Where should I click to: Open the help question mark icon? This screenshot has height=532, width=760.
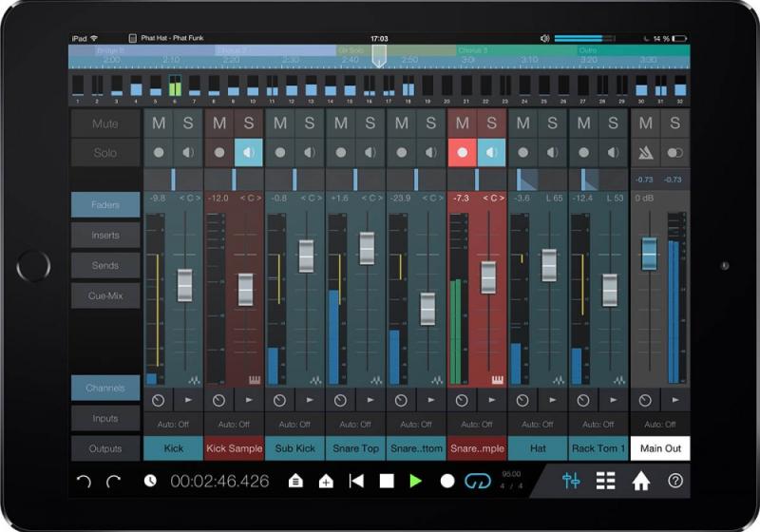click(675, 481)
